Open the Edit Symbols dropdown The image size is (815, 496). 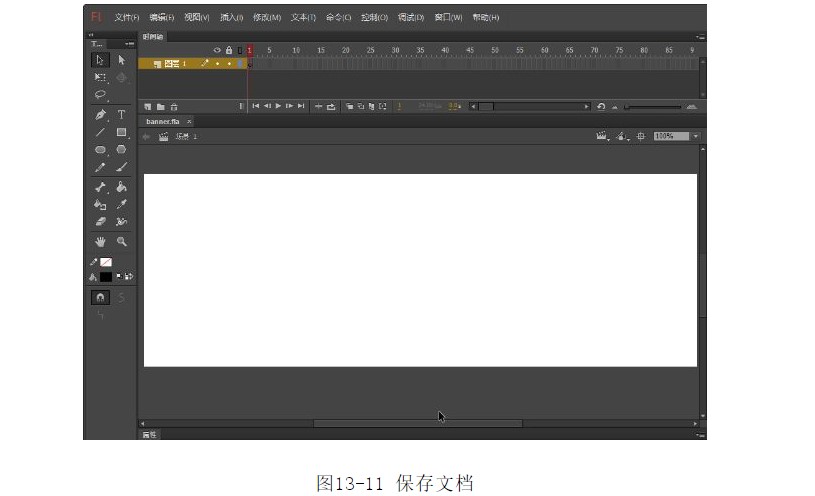[622, 136]
